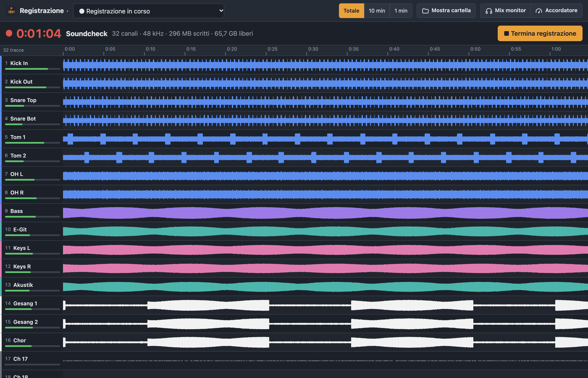The height and width of the screenshot is (378, 588).
Task: Select the 1 min view tab
Action: click(401, 11)
